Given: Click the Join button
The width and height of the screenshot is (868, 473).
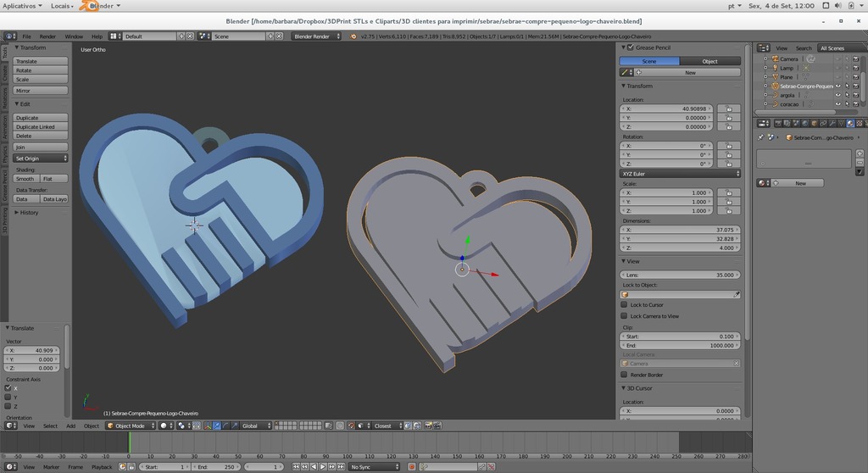Looking at the screenshot, I should (41, 147).
